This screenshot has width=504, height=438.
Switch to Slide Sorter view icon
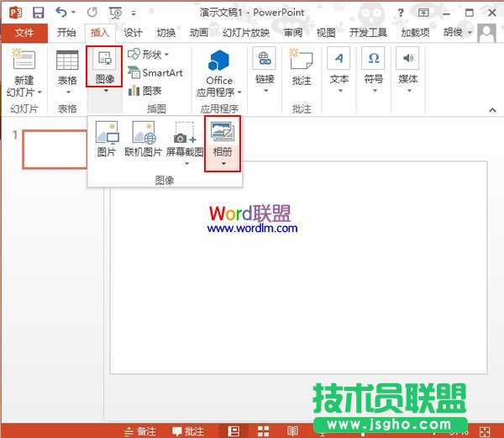[263, 431]
